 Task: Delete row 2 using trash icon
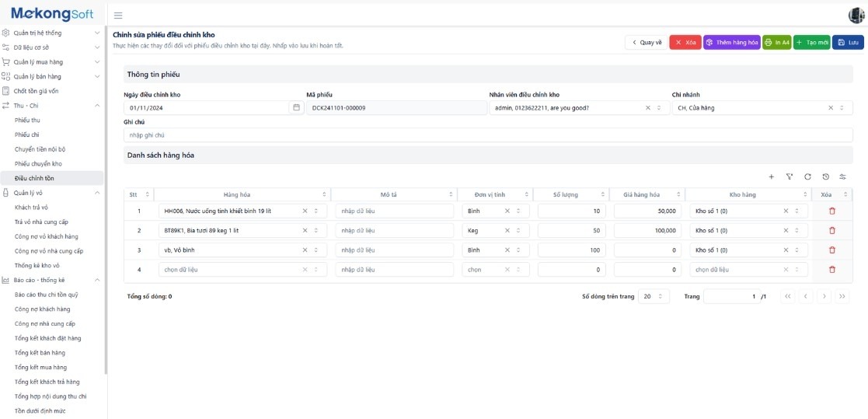pyautogui.click(x=832, y=230)
